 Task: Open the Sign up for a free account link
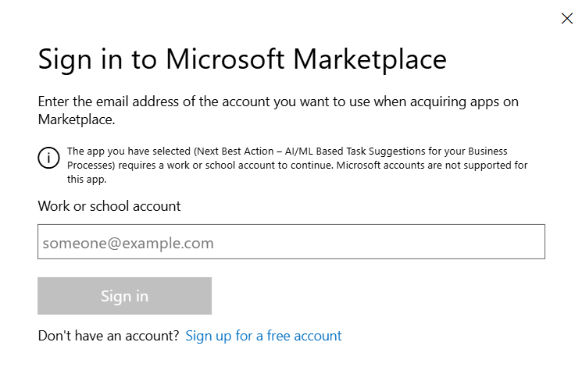point(263,336)
